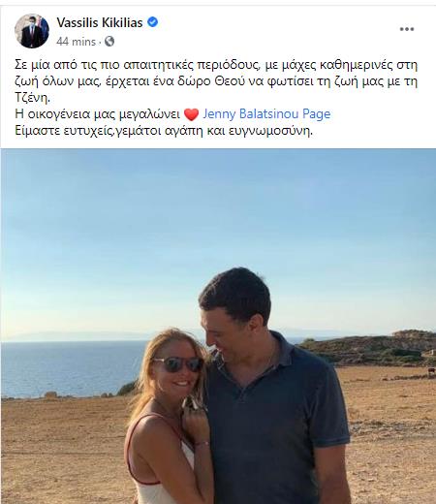Click the blue sky in the photo
Viewport: 436px width, 504px height.
click(218, 226)
